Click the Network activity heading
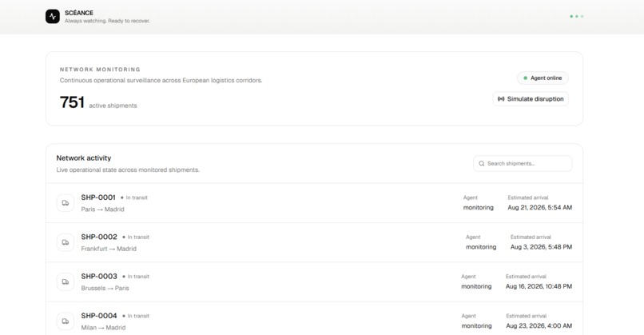 [84, 158]
